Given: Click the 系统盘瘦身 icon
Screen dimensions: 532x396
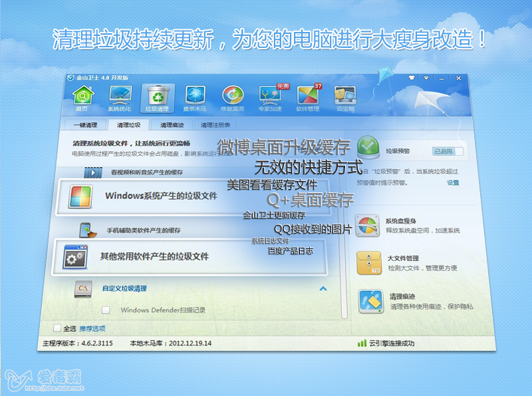Looking at the screenshot, I should [x=368, y=226].
